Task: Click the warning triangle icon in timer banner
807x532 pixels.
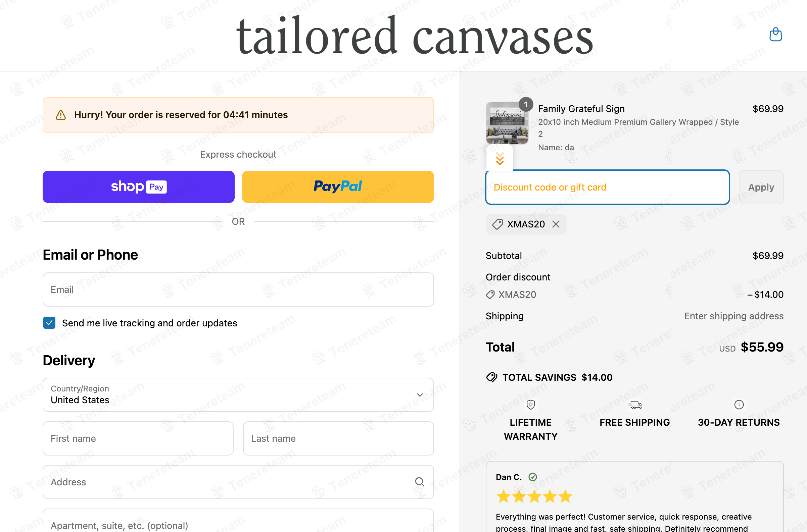Action: [x=61, y=115]
